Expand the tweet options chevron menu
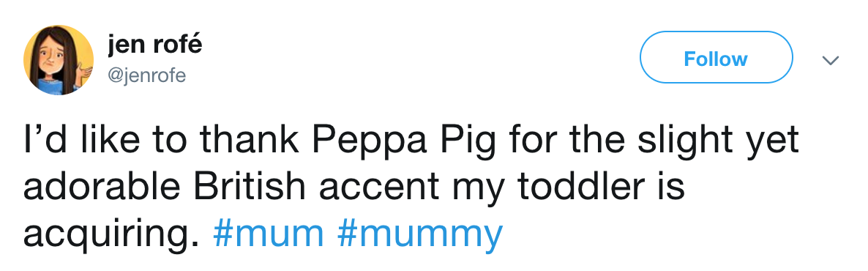Screen dimensions: 868x271 point(831,59)
